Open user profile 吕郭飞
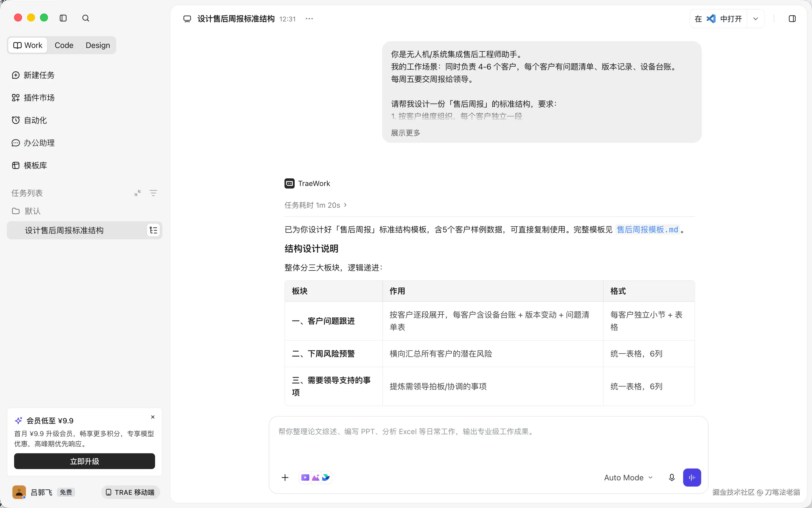 (41, 492)
